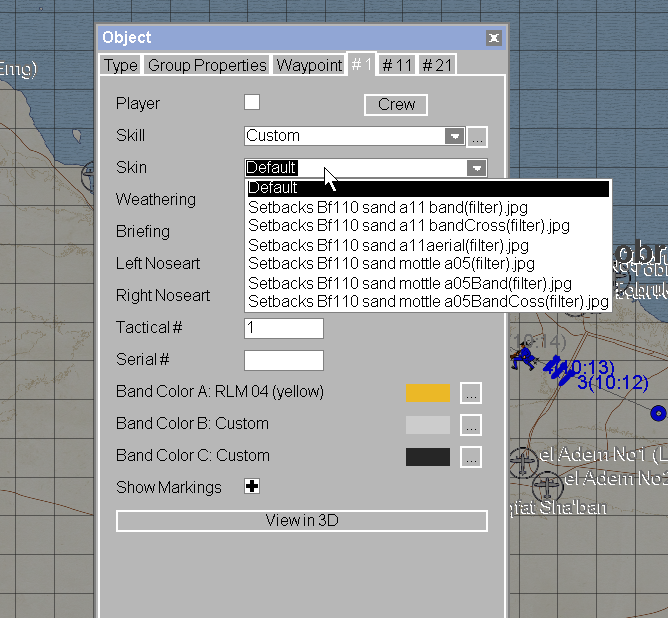Click the Serial # input field
Image resolution: width=668 pixels, height=618 pixels.
point(284,360)
